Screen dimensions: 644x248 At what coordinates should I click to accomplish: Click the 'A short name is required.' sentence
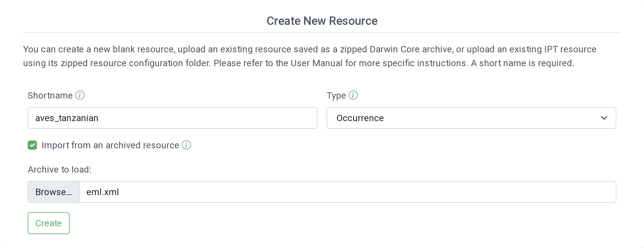click(522, 63)
